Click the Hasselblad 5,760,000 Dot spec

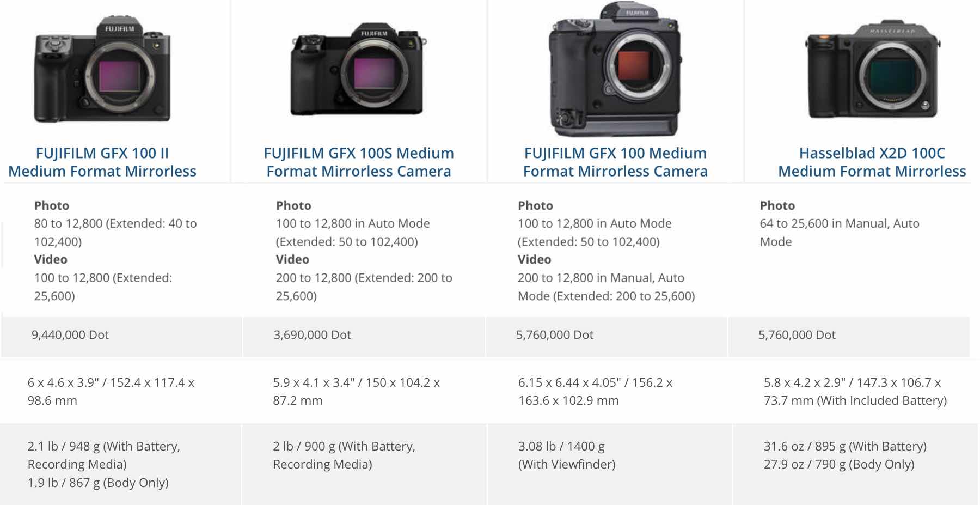[x=797, y=335]
